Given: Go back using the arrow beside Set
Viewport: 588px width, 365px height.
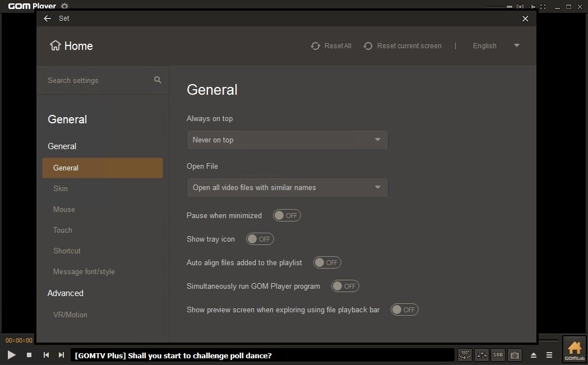Looking at the screenshot, I should [48, 19].
